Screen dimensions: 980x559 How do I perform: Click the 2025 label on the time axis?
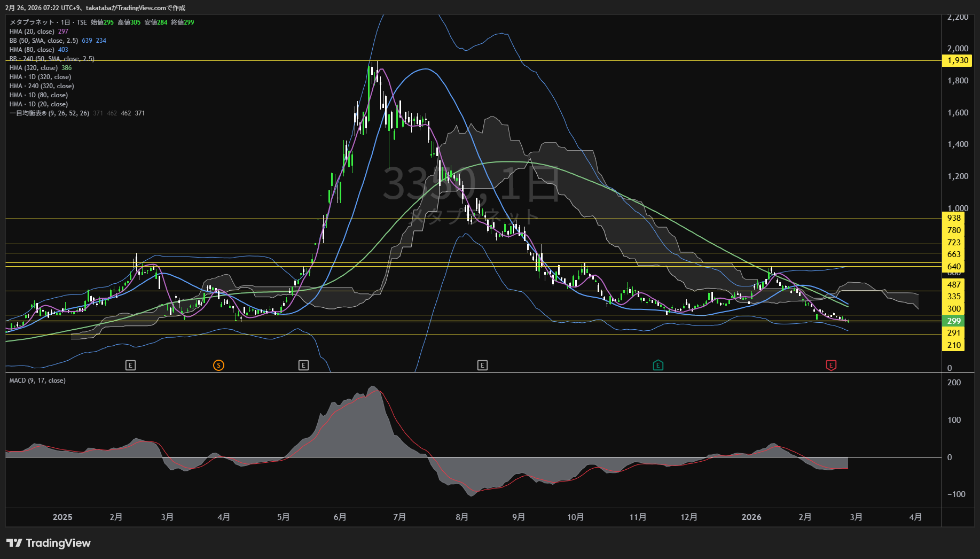(62, 517)
